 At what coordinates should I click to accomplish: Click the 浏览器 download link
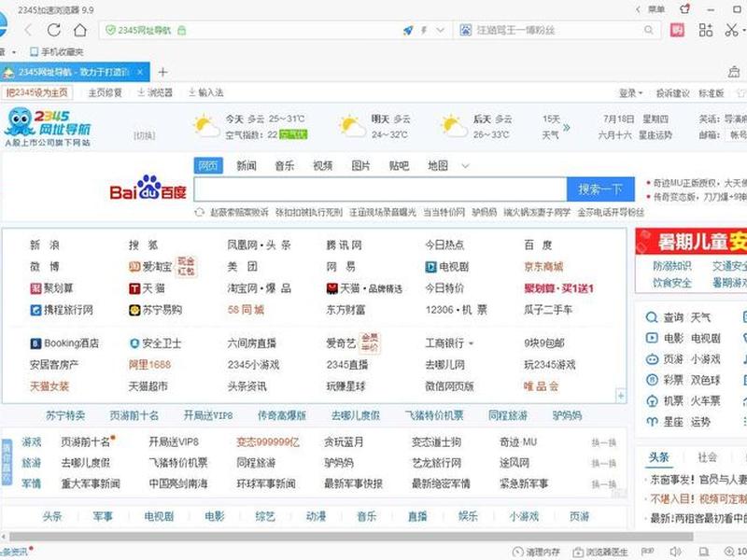point(155,92)
